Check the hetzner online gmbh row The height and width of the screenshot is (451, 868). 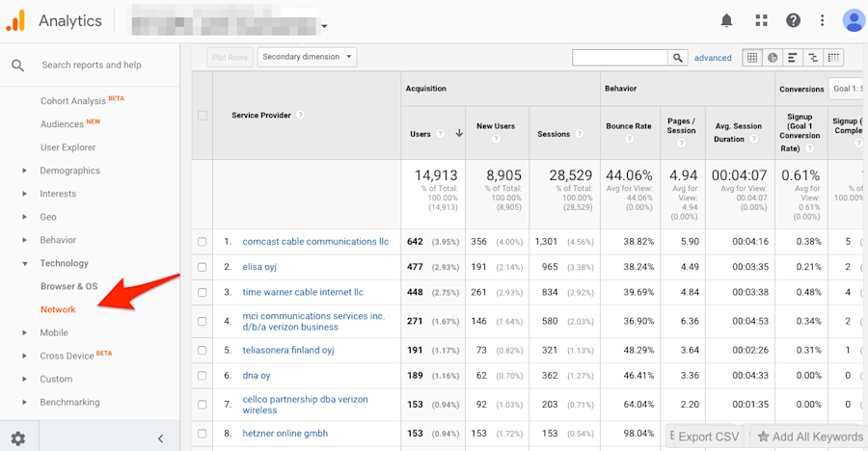(203, 434)
